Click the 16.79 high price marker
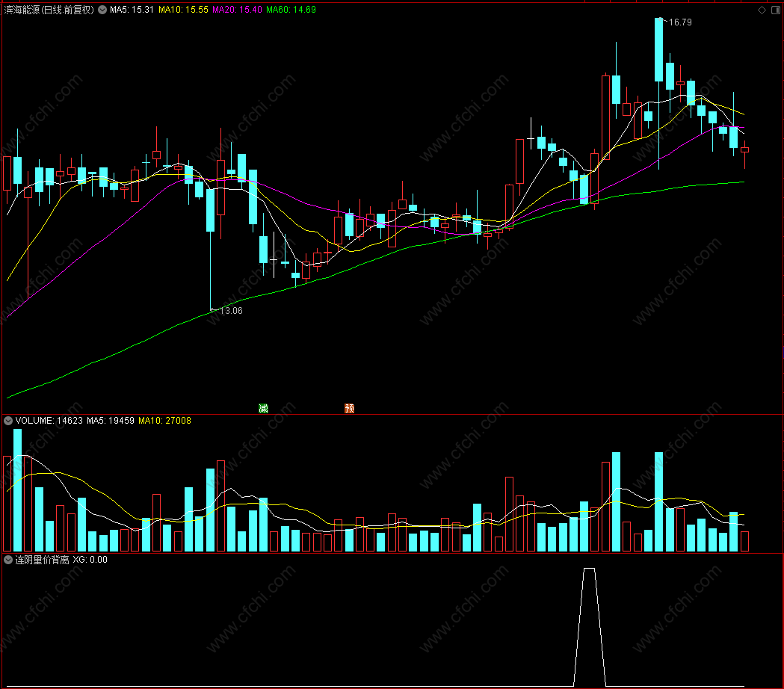 coord(680,22)
